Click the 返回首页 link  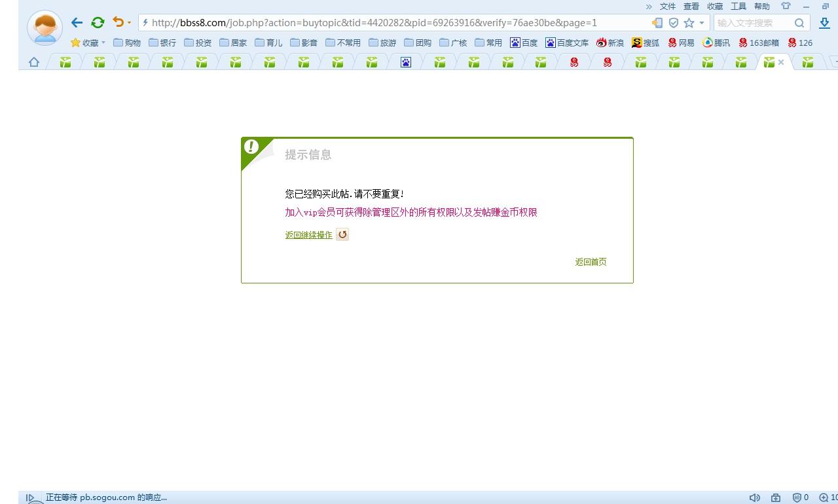pos(591,262)
